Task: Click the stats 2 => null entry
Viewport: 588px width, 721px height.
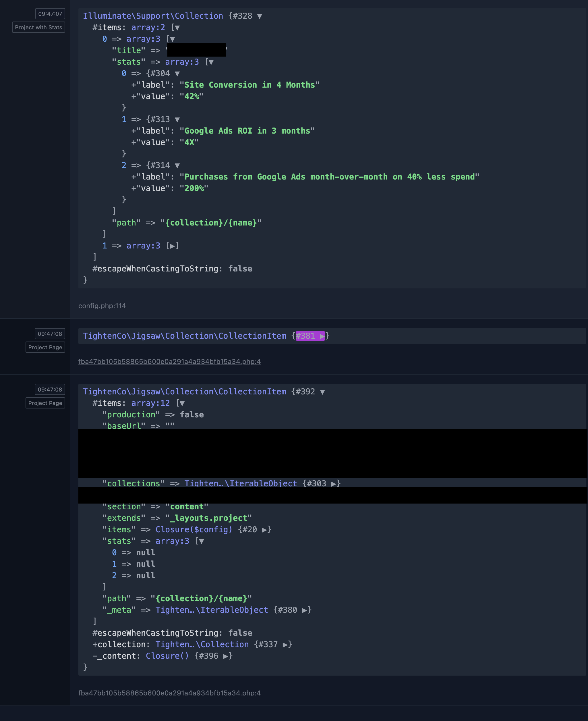Action: click(134, 576)
